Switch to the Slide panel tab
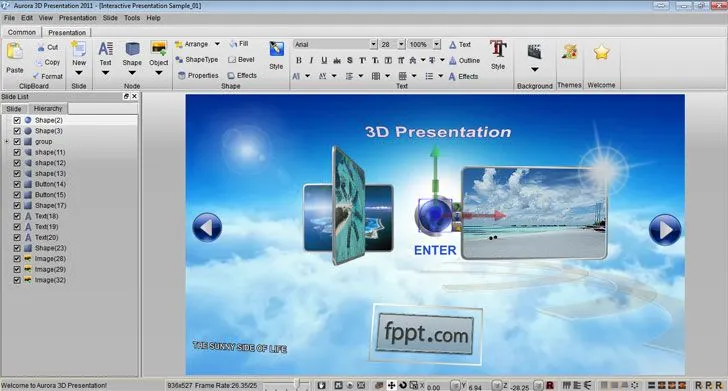Viewport: 728px width, 391px height. tap(14, 109)
